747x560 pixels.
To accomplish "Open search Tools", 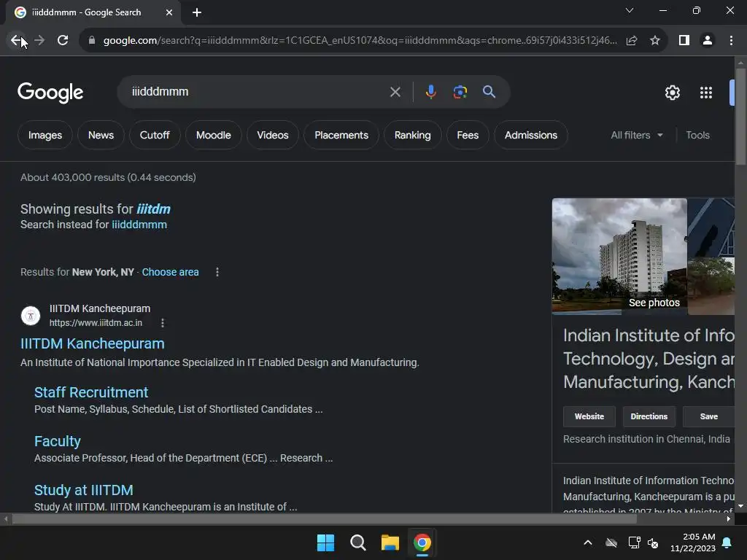I will click(697, 135).
